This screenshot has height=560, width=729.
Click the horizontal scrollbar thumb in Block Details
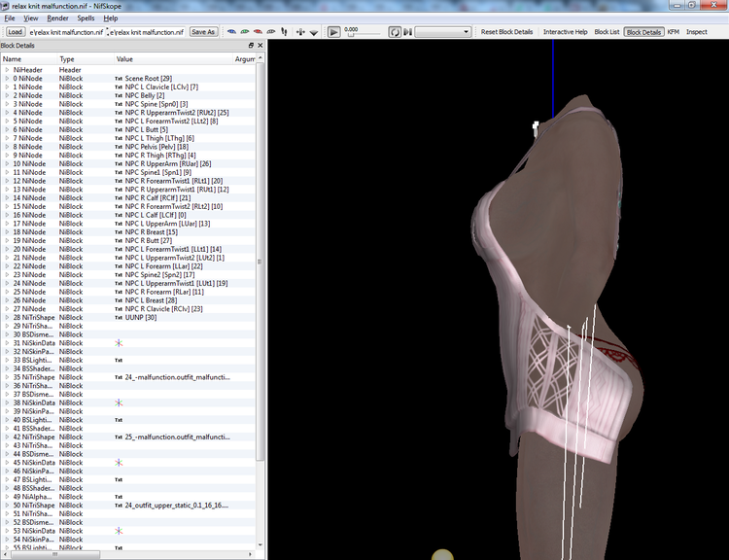point(55,554)
